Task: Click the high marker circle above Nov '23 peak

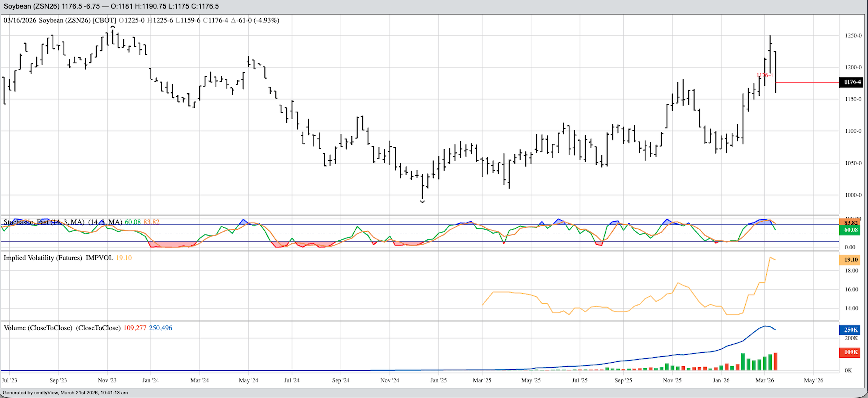Action: (x=113, y=27)
